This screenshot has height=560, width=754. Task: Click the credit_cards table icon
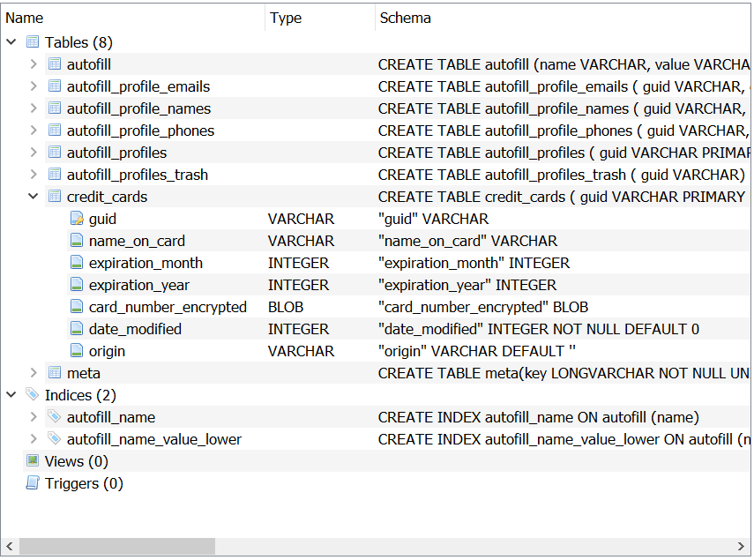click(55, 197)
